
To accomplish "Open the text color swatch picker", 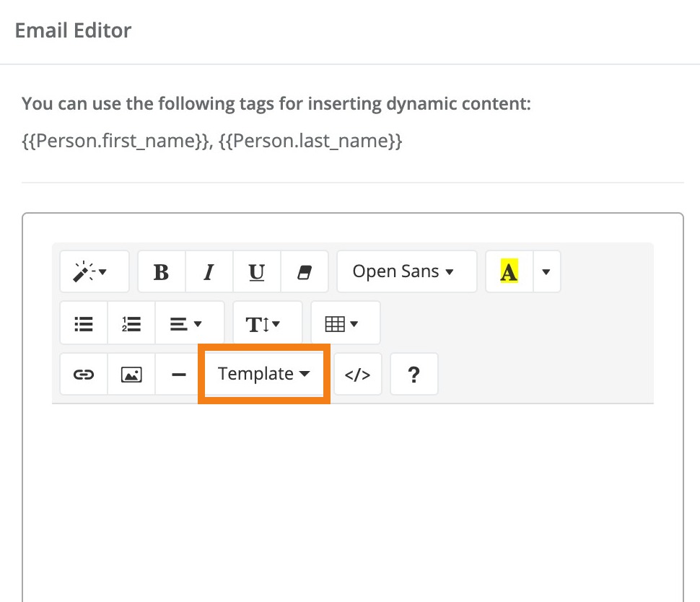I will (509, 271).
